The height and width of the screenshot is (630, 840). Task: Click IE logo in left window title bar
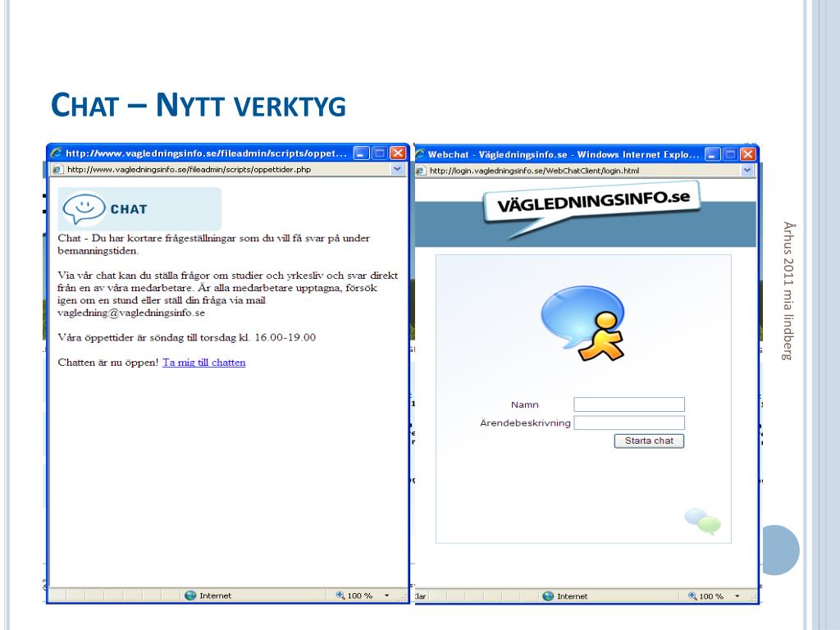(x=57, y=153)
